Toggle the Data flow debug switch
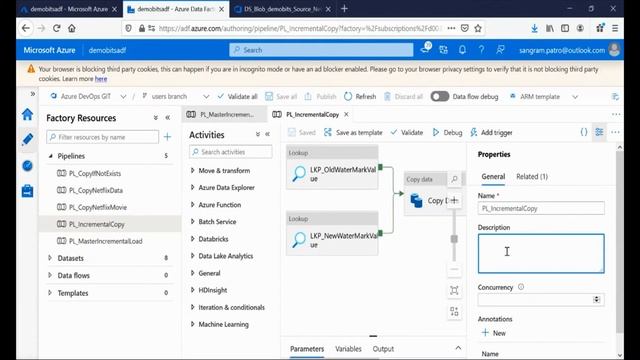640x360 pixels. (x=440, y=96)
